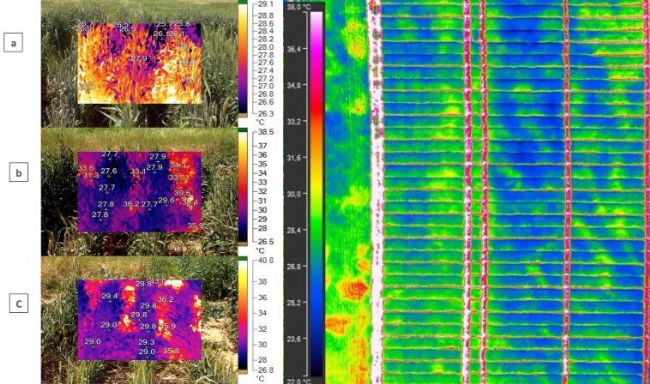Click the thermal overlay in panel a
Image resolution: width=650 pixels, height=384 pixels.
[x=140, y=63]
